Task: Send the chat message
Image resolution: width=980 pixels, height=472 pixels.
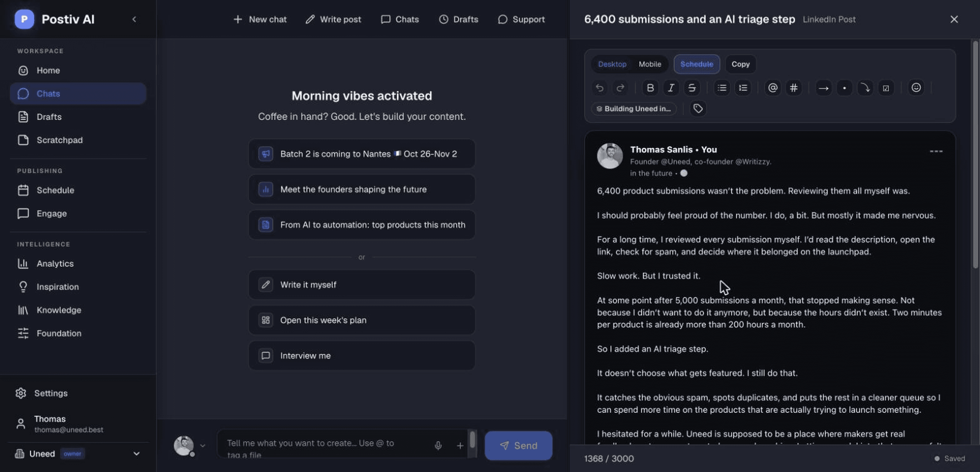Action: tap(518, 445)
